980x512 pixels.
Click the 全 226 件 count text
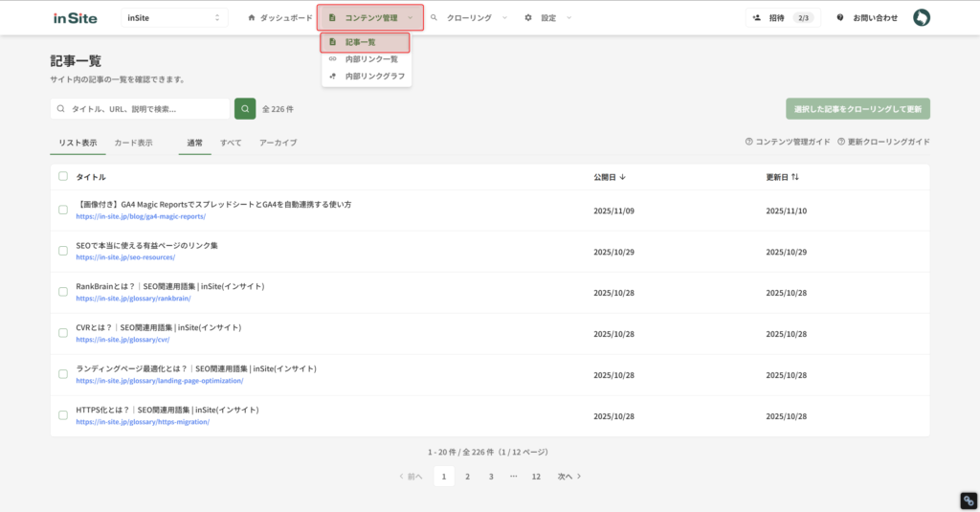pyautogui.click(x=278, y=109)
